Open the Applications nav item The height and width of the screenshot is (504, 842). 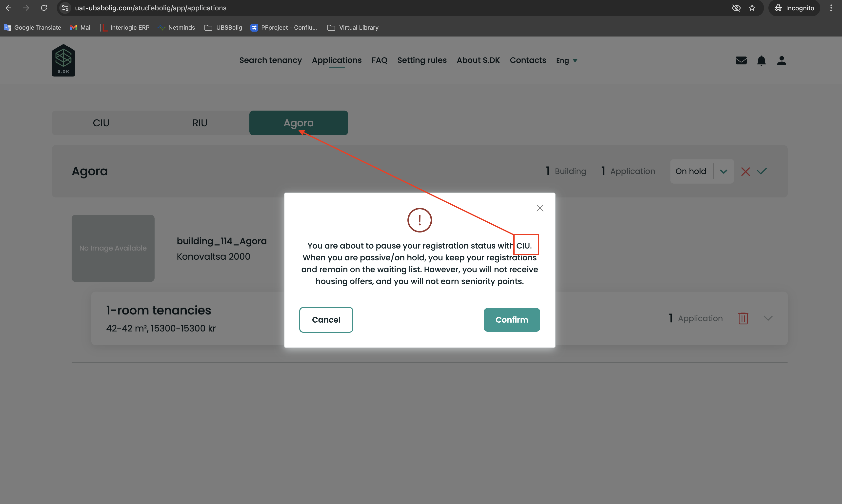[x=337, y=60]
